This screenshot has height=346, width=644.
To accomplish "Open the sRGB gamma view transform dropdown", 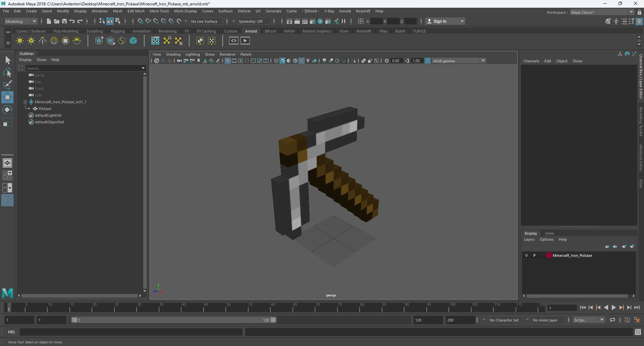I will pos(458,61).
